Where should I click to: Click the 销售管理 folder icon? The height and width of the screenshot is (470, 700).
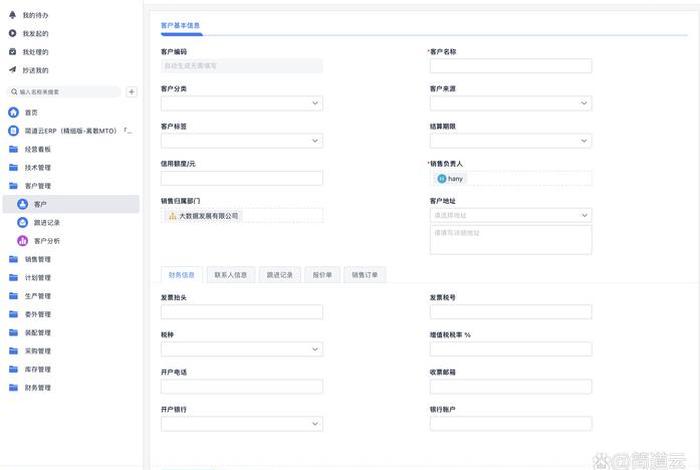[13, 259]
